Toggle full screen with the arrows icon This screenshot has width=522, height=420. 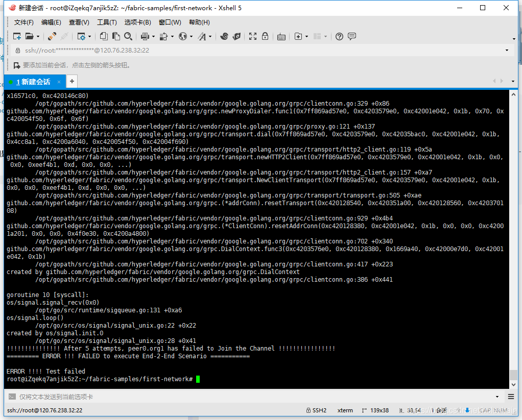[253, 36]
